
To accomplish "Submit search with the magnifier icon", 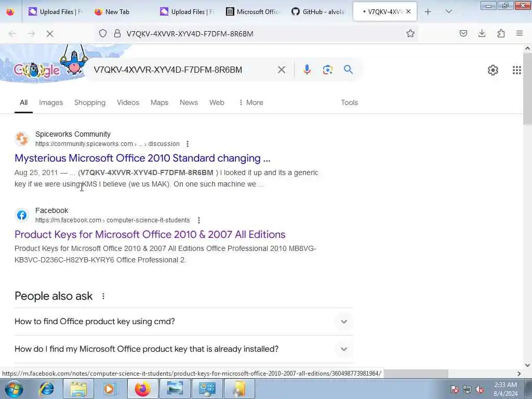I will pos(348,70).
